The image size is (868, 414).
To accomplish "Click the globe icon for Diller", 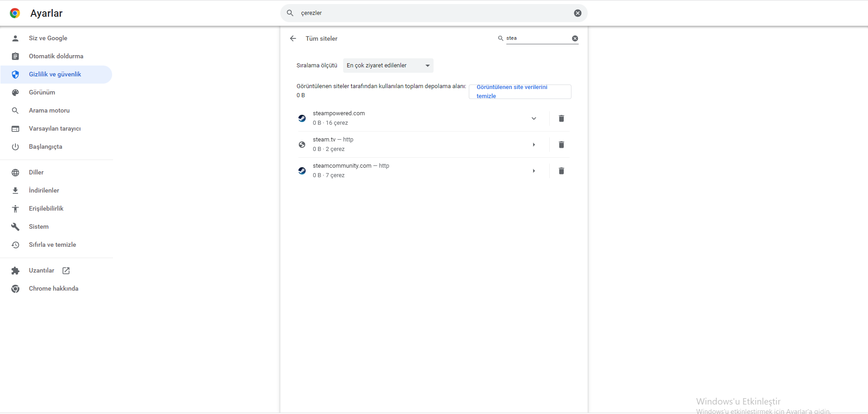I will click(x=15, y=173).
